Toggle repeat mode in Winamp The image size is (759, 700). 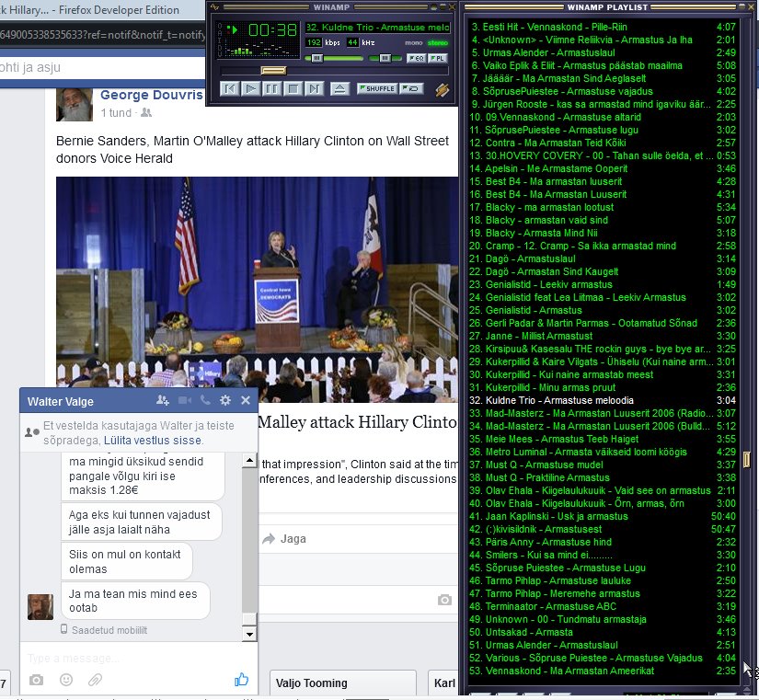pos(411,88)
